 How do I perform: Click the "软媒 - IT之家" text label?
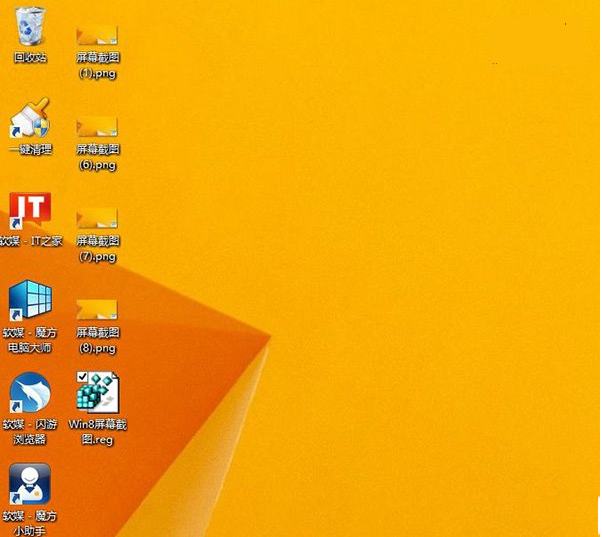pos(30,241)
